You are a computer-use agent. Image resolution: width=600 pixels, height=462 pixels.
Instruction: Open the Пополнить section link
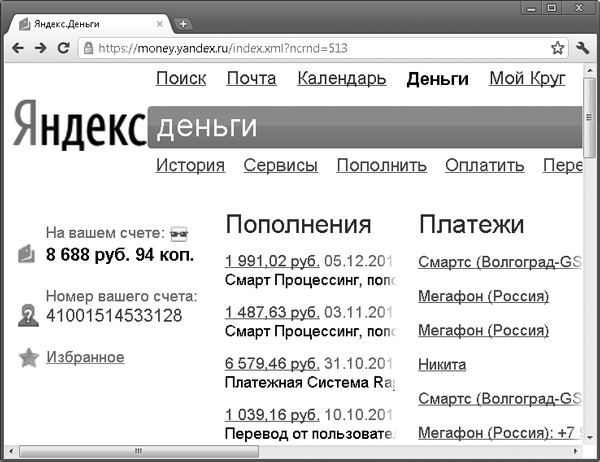click(381, 165)
